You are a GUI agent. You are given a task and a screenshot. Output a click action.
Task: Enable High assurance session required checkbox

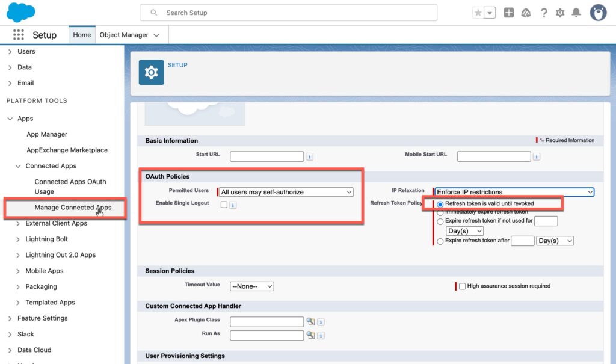tap(463, 286)
